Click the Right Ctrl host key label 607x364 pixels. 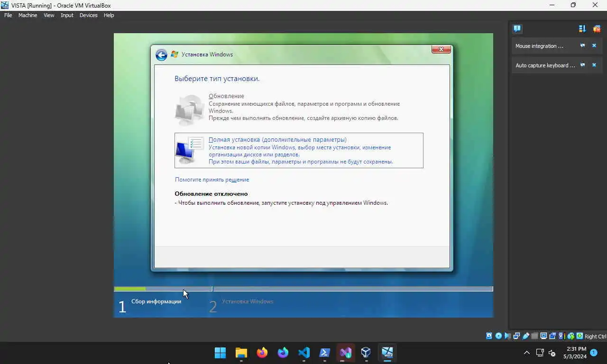point(595,337)
